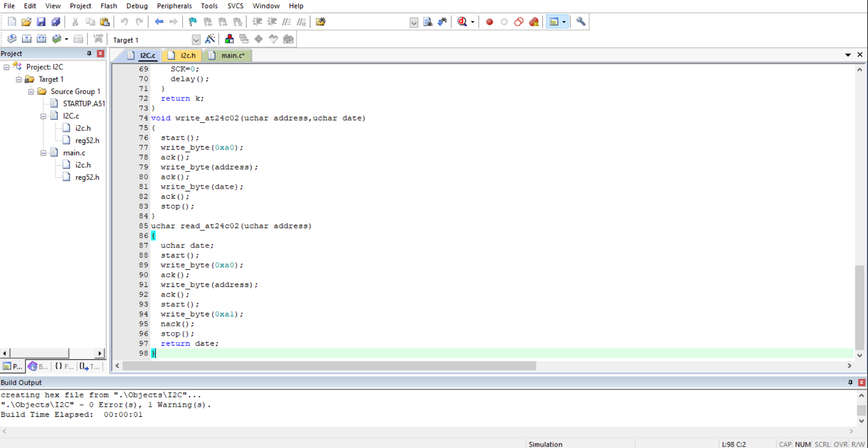Switch to the Functions panel tab

tap(64, 366)
